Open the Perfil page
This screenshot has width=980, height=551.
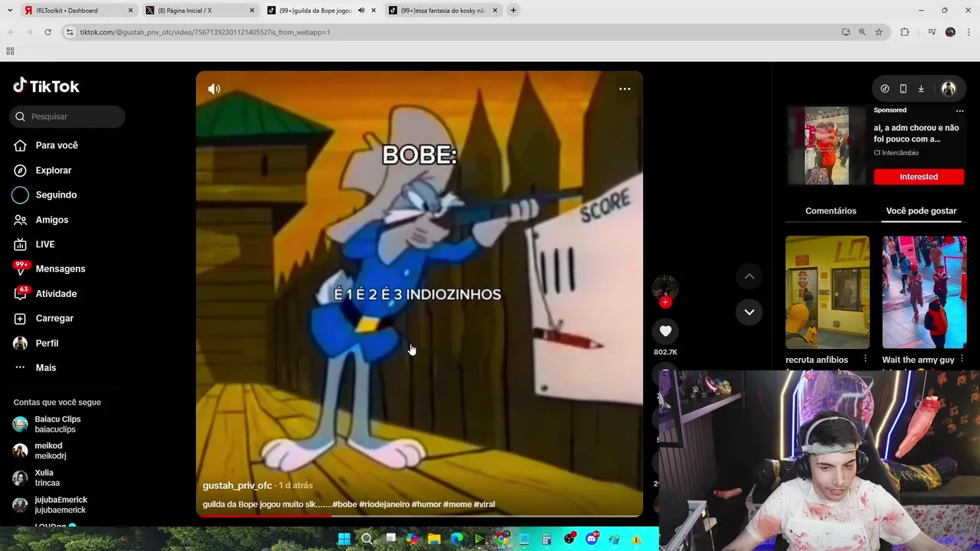36,343
